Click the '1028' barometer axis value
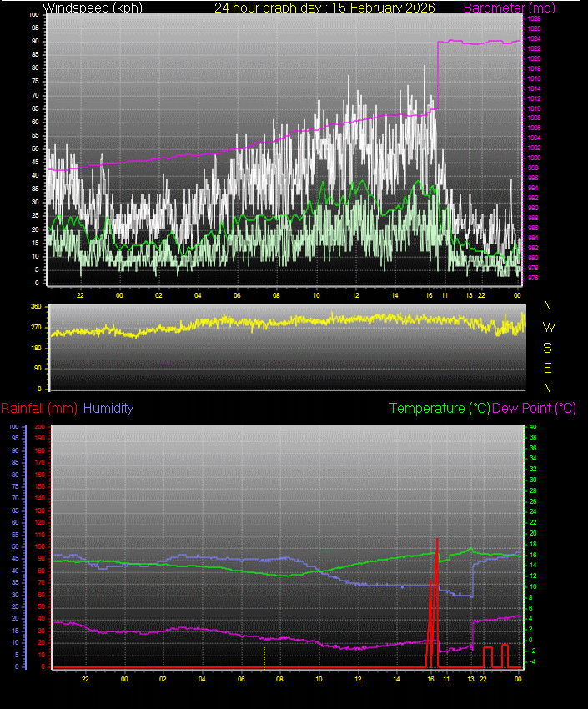 coord(534,18)
